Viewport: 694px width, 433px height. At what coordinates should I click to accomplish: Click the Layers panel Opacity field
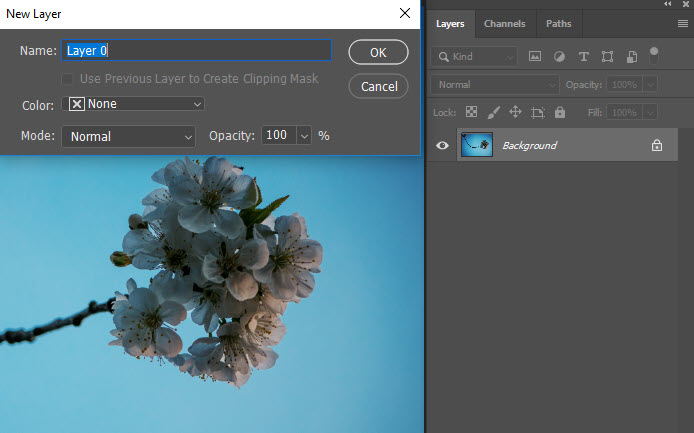tap(624, 84)
